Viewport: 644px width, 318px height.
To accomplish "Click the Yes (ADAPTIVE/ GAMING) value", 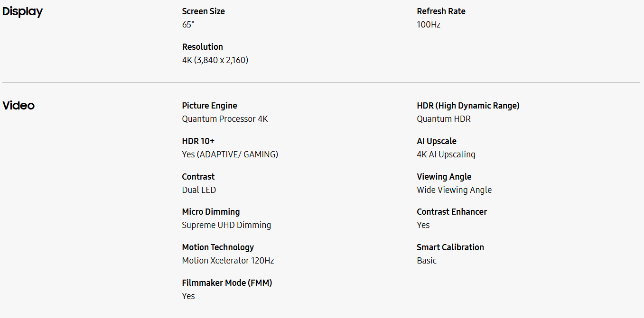I will (x=230, y=154).
